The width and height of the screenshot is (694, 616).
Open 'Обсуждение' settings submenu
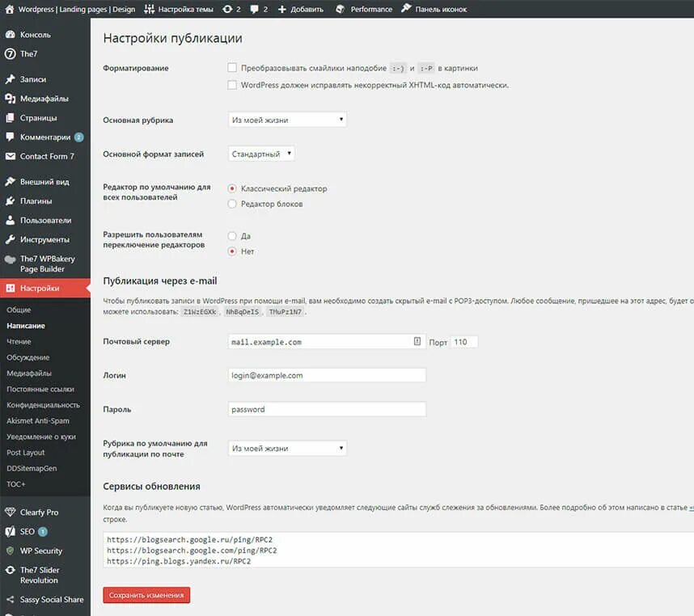tap(28, 357)
